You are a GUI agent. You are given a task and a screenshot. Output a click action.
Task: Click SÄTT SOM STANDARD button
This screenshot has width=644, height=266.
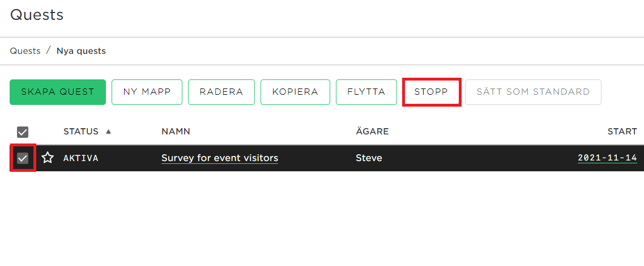click(533, 92)
